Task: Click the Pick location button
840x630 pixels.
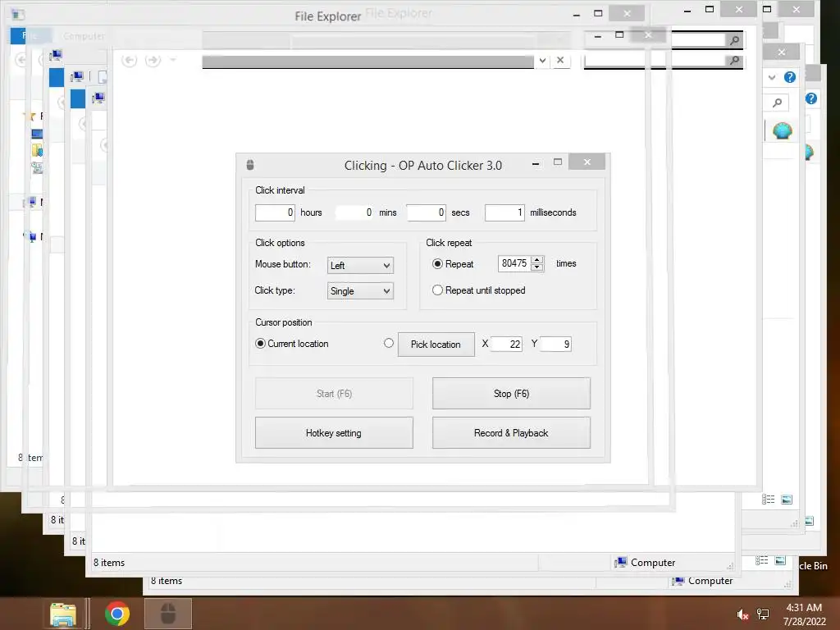Action: point(436,344)
